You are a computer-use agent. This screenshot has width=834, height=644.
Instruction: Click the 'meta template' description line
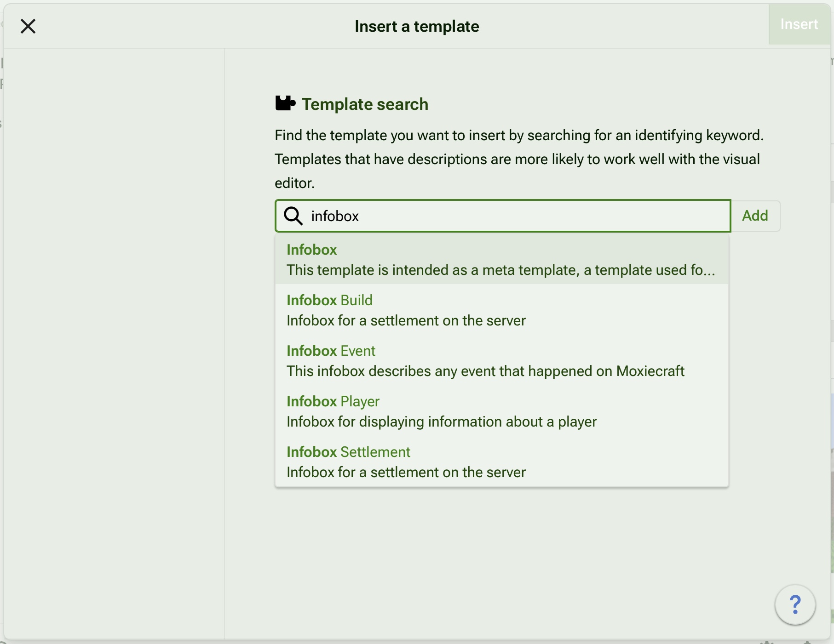point(500,270)
